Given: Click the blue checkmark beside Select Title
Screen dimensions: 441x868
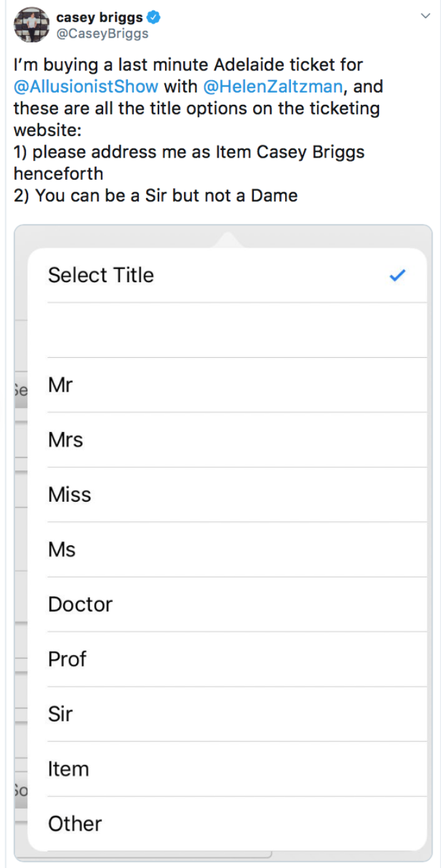Looking at the screenshot, I should pos(397,276).
